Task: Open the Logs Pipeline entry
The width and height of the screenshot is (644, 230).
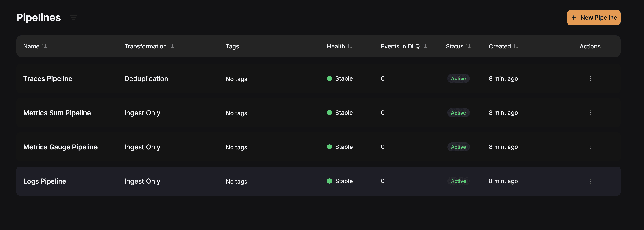Action: coord(44,181)
